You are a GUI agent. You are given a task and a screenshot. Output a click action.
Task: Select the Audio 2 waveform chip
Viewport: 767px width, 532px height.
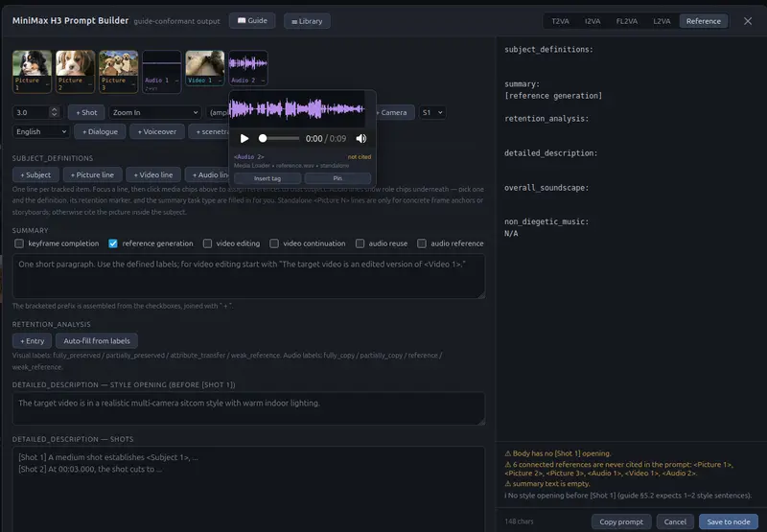coord(248,68)
